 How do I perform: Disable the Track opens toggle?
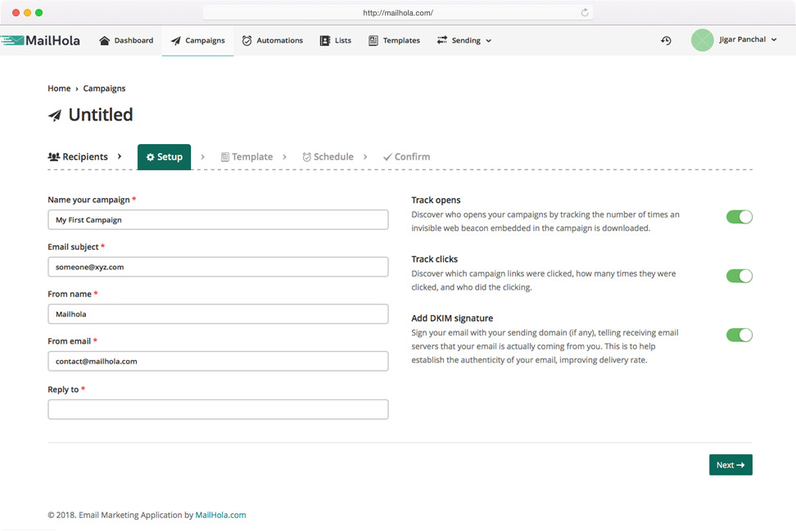(x=739, y=217)
